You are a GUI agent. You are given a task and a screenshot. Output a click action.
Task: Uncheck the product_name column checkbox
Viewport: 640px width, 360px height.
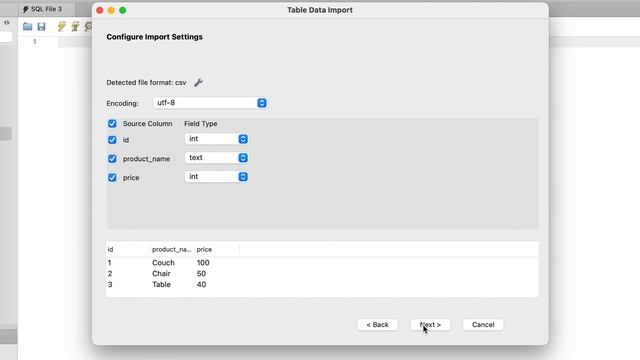112,158
